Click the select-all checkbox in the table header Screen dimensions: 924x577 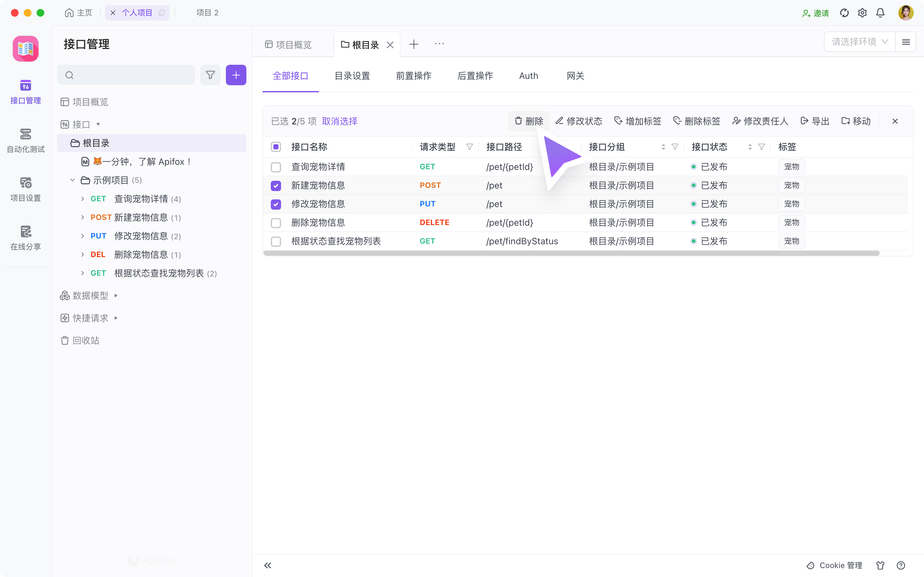pyautogui.click(x=276, y=146)
